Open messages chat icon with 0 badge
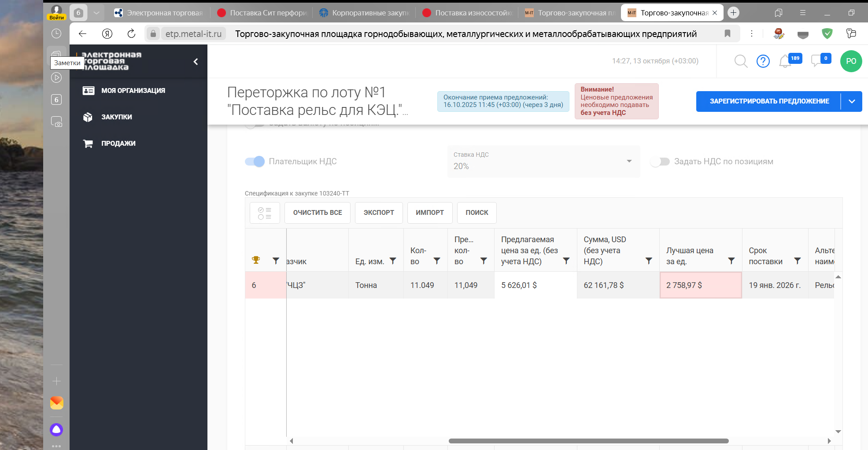868x450 pixels. point(816,60)
